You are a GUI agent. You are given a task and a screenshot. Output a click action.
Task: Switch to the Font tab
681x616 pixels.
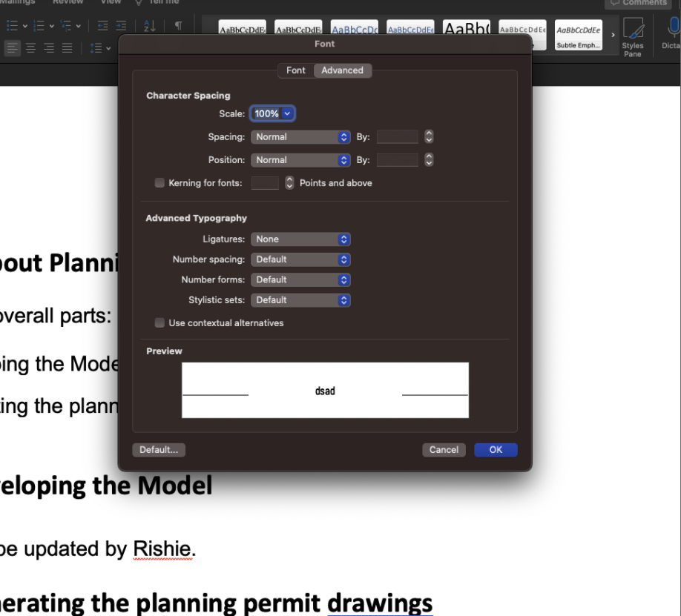click(x=295, y=70)
